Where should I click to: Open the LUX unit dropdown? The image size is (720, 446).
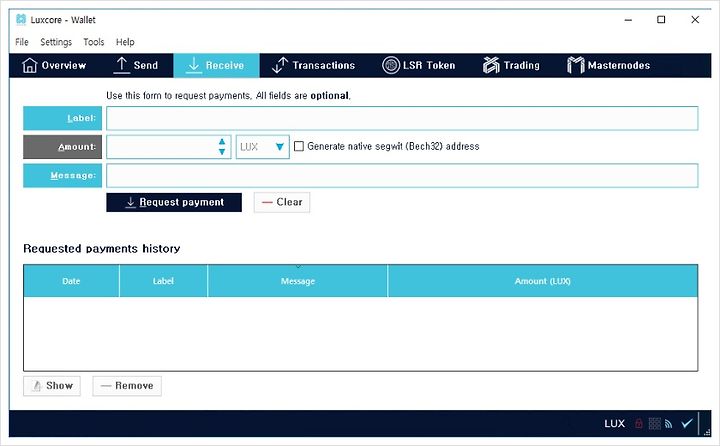tap(263, 147)
